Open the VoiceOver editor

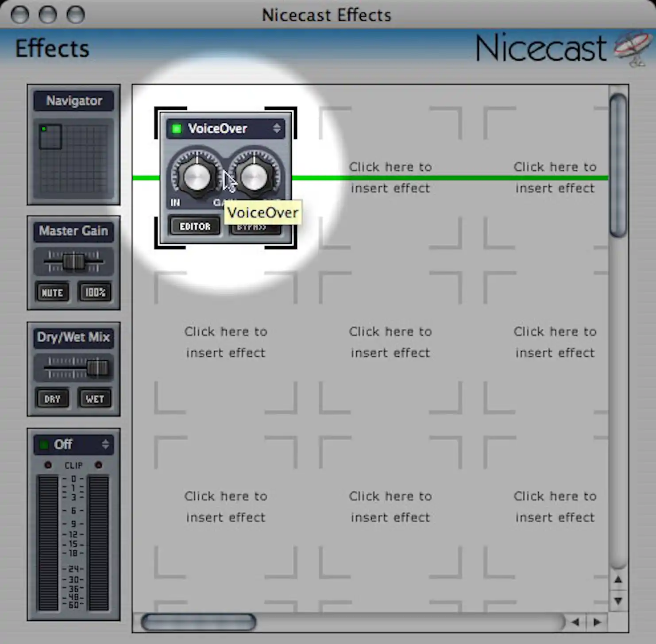(x=195, y=226)
